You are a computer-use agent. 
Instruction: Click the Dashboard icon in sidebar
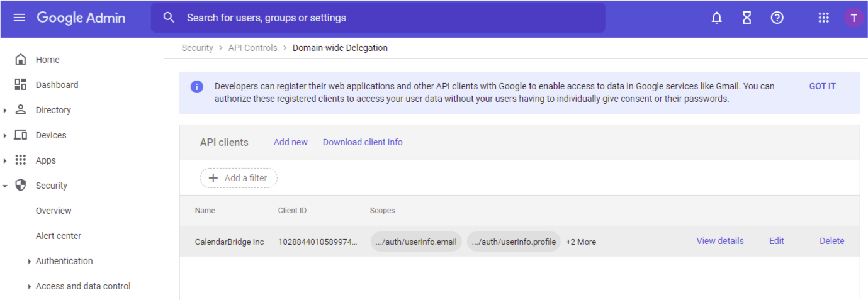20,84
